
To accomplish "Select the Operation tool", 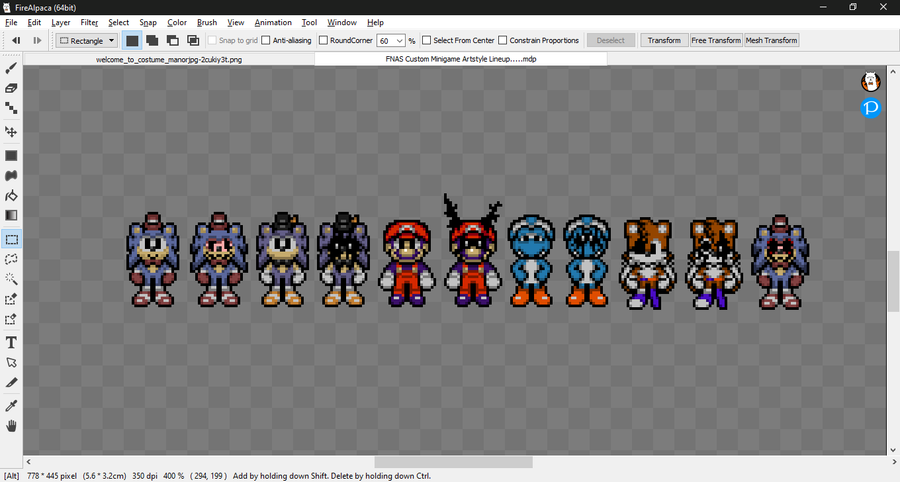I will (x=11, y=363).
